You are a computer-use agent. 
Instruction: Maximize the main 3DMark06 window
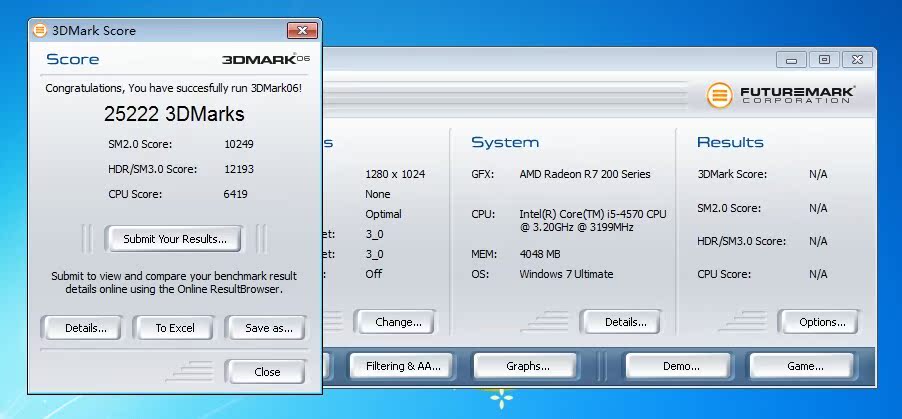coord(824,60)
